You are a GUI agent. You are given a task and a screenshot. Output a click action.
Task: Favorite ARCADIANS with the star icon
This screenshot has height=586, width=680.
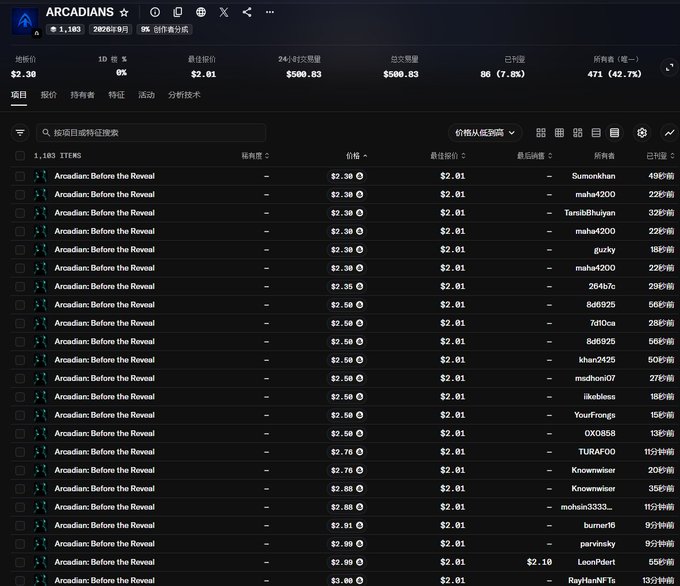click(x=124, y=13)
